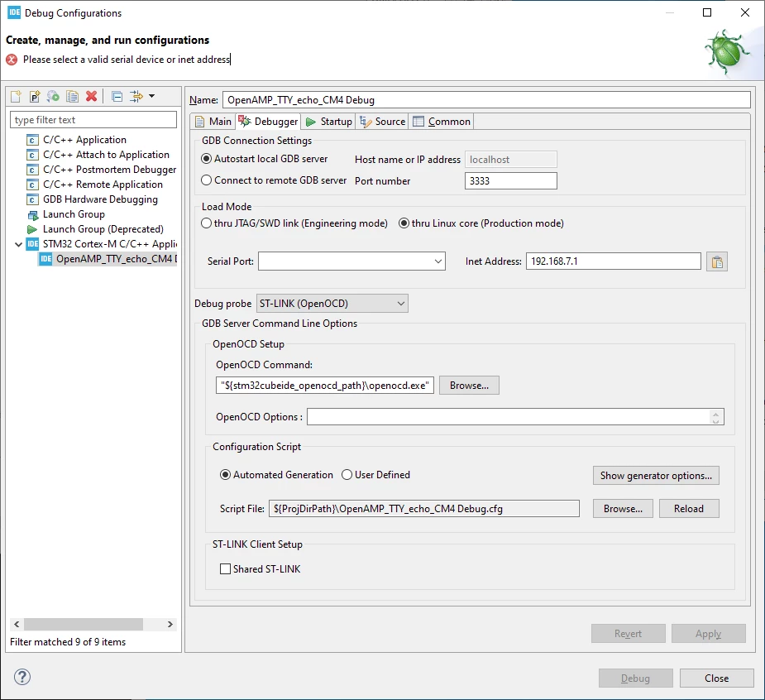Click the OpenOCD Options stepper up arrow

tap(715, 414)
